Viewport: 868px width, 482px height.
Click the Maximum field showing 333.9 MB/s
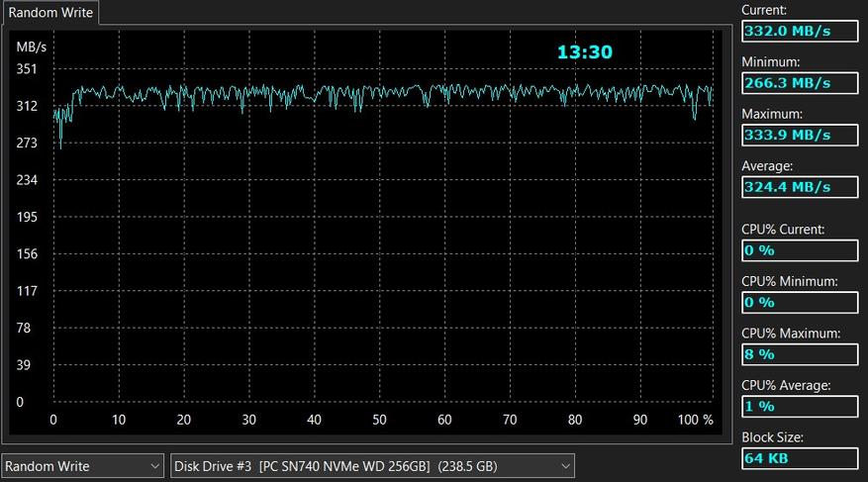[x=800, y=135]
